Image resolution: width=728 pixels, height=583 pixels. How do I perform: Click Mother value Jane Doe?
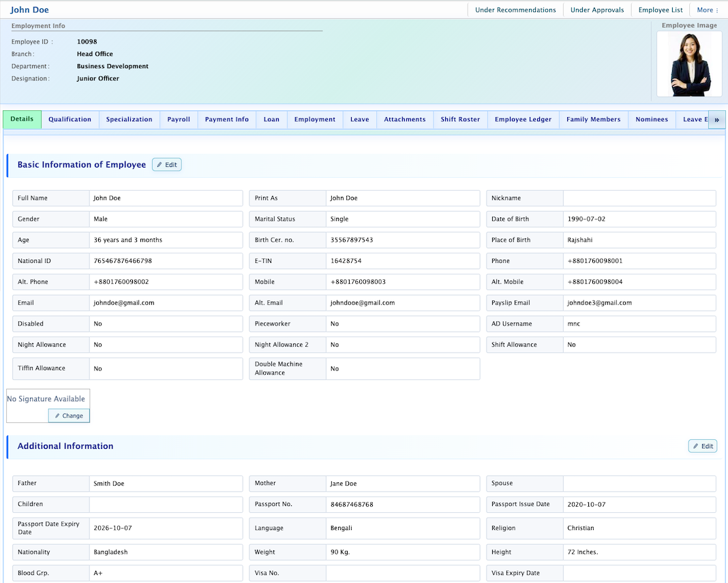[x=344, y=484]
